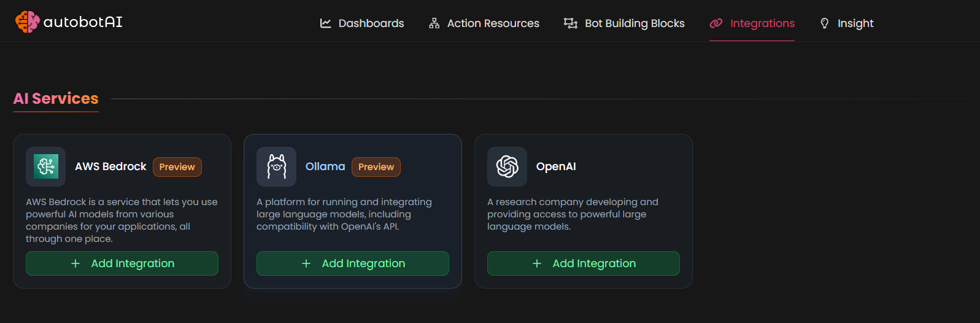Click the plus icon in Ollama's button

[306, 263]
